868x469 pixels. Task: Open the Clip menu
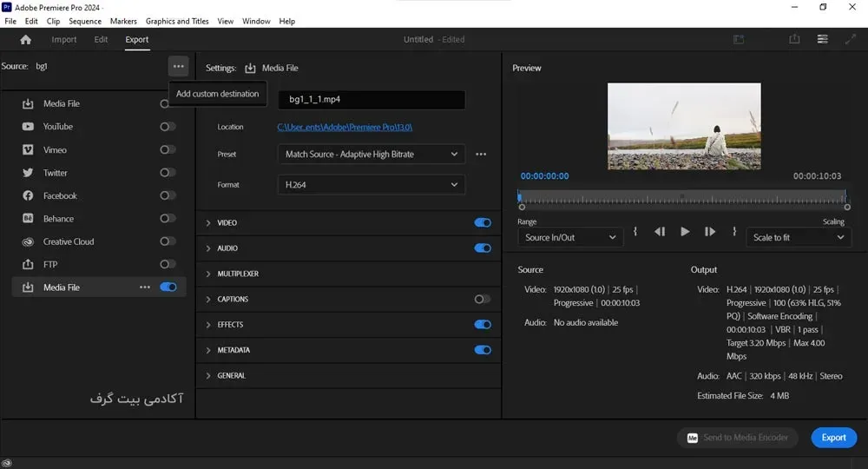(x=53, y=21)
